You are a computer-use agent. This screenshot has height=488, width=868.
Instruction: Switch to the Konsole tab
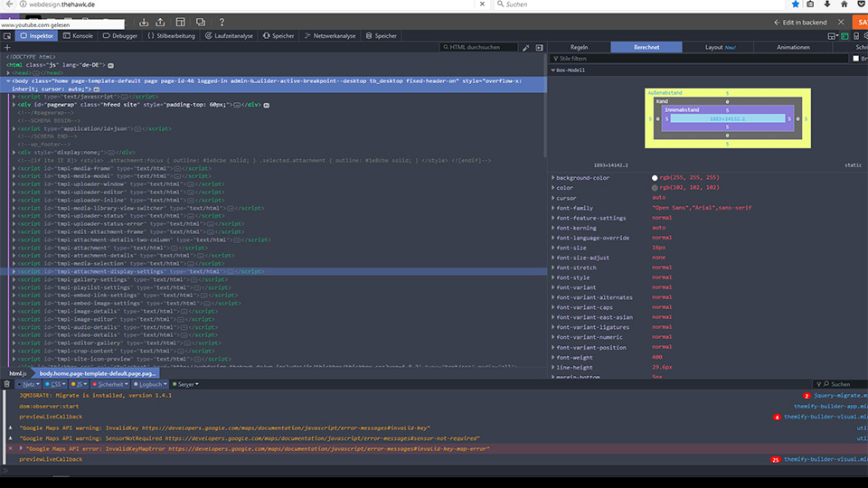click(78, 36)
